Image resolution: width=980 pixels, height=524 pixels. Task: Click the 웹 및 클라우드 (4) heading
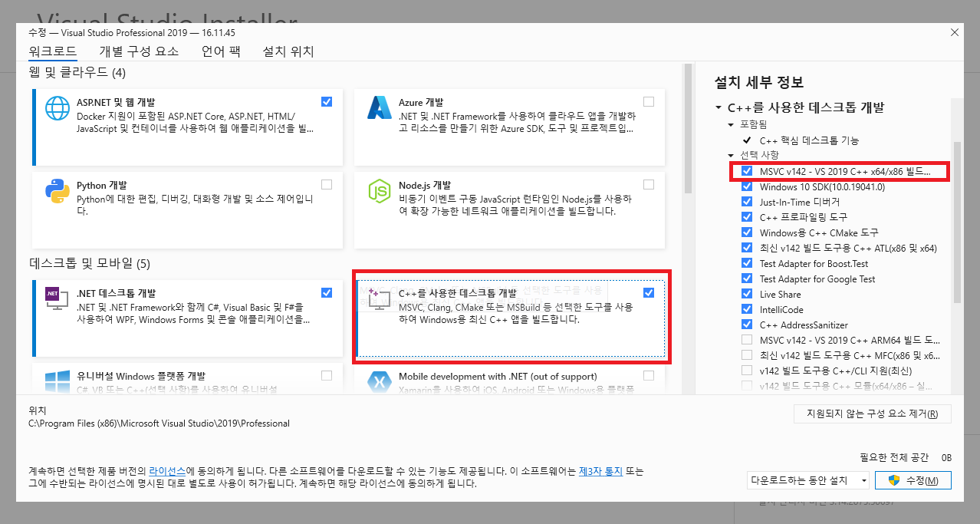point(77,72)
